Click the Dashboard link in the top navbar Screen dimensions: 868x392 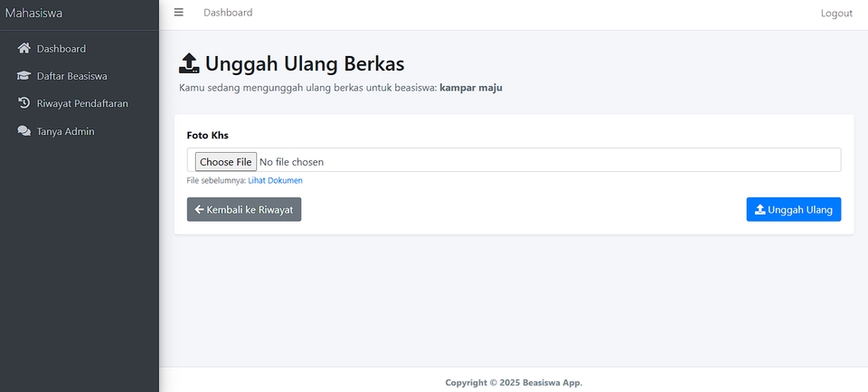[228, 13]
